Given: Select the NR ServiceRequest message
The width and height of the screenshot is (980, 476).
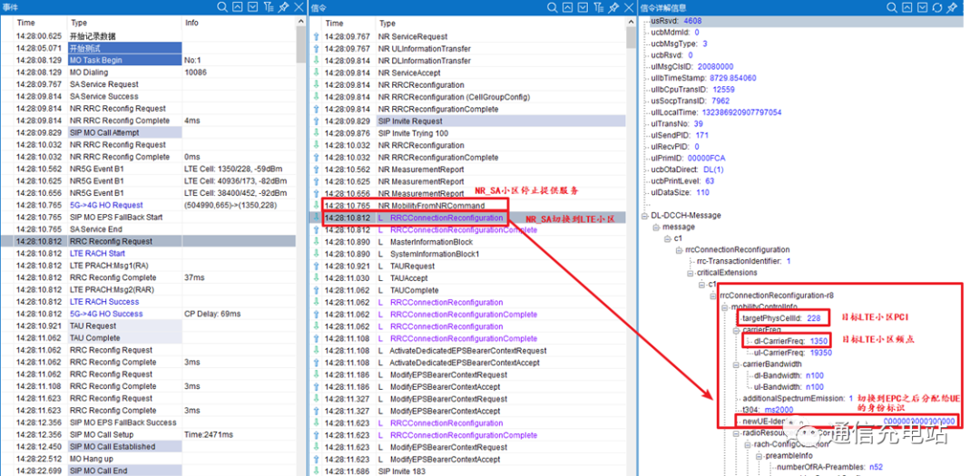Looking at the screenshot, I should click(469, 37).
